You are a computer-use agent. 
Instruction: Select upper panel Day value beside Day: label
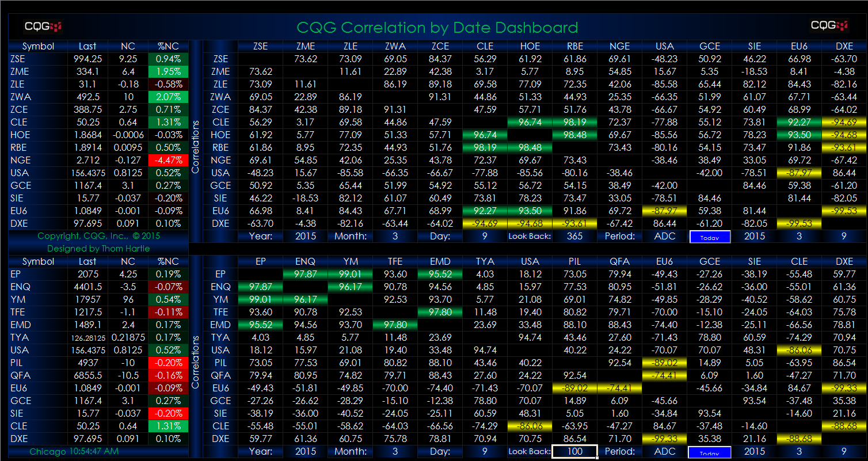[x=485, y=236]
